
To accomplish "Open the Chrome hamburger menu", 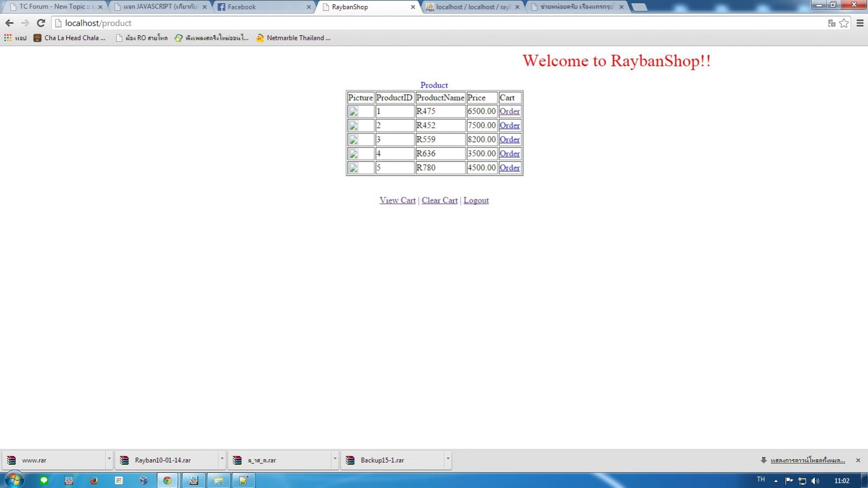I will [x=860, y=23].
